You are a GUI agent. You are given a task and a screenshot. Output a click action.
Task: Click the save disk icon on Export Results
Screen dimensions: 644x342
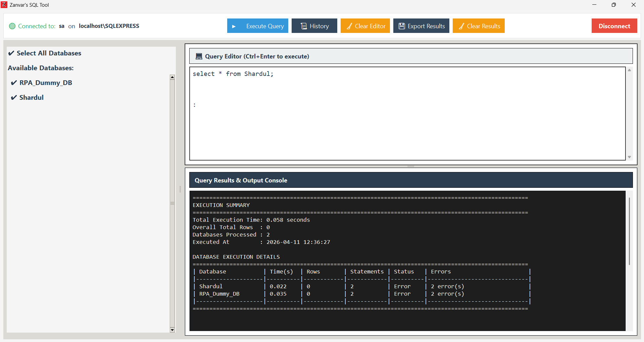pos(402,26)
